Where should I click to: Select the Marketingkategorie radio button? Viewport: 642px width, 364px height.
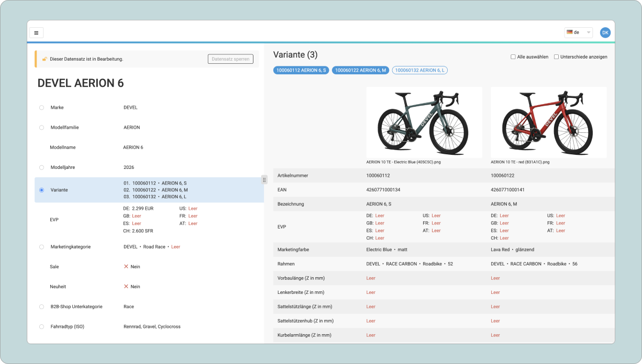41,247
